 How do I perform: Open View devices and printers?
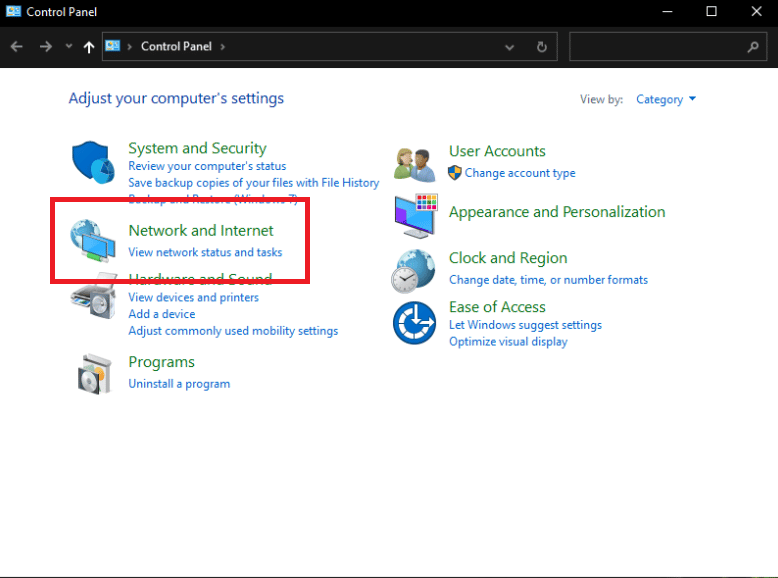pos(194,297)
